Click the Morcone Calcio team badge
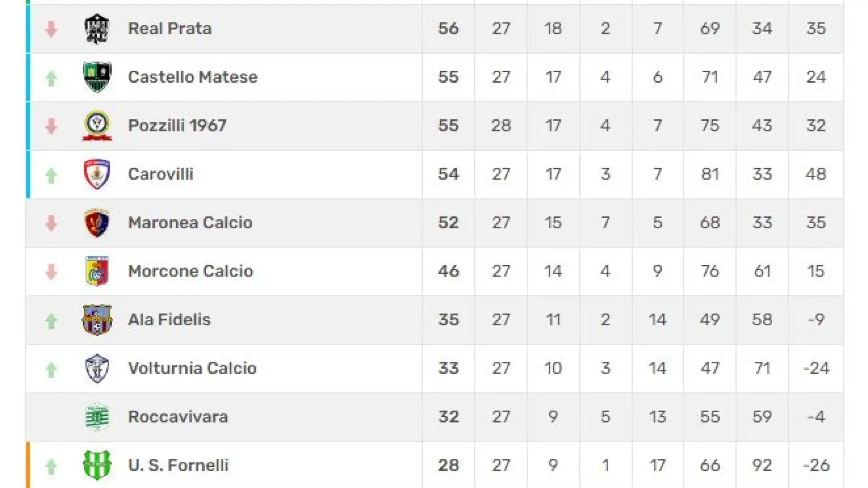Viewport: 868px width, 488px height. pyautogui.click(x=97, y=271)
